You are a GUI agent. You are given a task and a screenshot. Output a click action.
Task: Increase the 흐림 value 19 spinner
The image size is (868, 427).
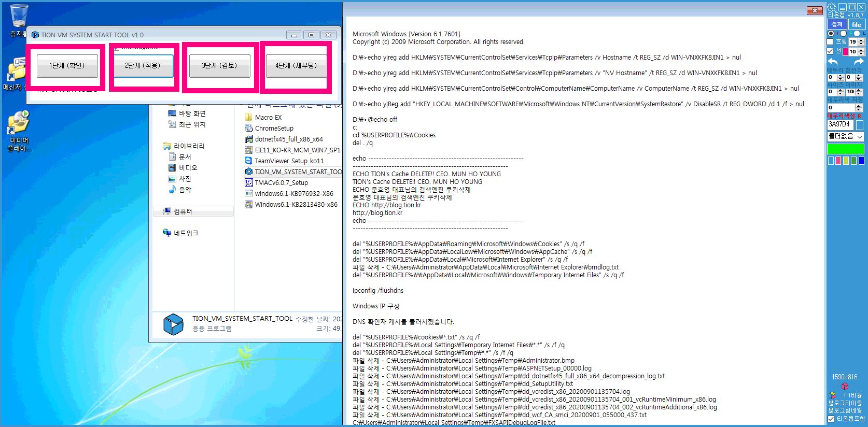(x=862, y=40)
